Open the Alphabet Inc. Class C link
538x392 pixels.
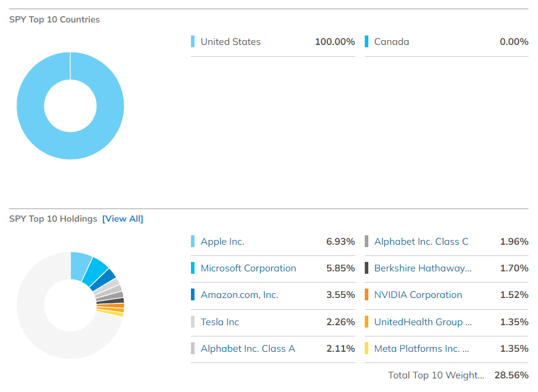tap(421, 242)
